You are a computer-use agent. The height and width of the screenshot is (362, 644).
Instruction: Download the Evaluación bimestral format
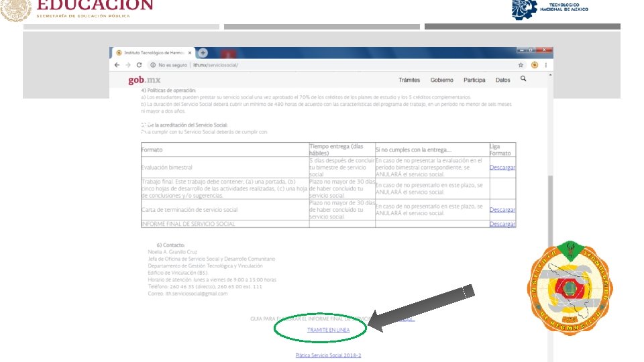pyautogui.click(x=502, y=168)
